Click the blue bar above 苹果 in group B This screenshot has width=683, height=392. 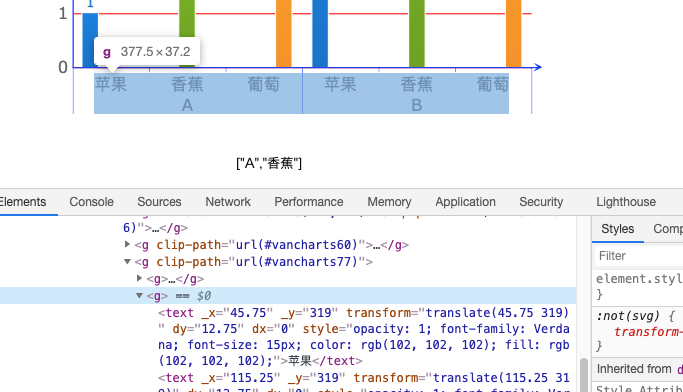point(320,34)
